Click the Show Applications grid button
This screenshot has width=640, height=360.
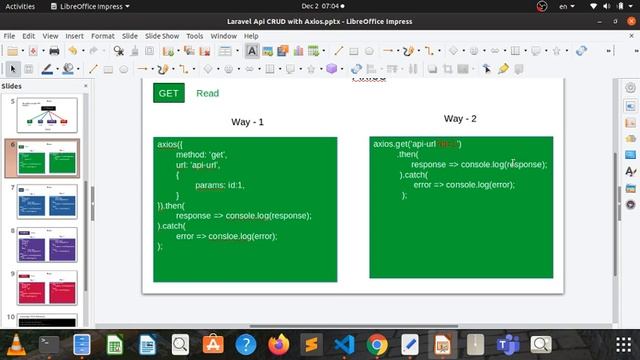pyautogui.click(x=623, y=345)
